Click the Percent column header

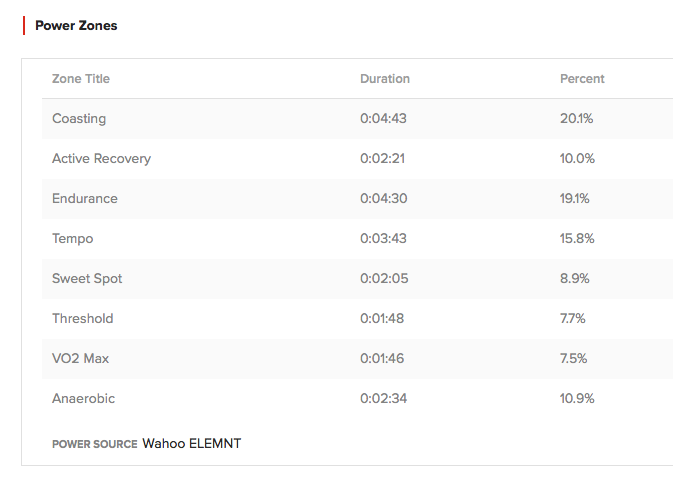[582, 79]
